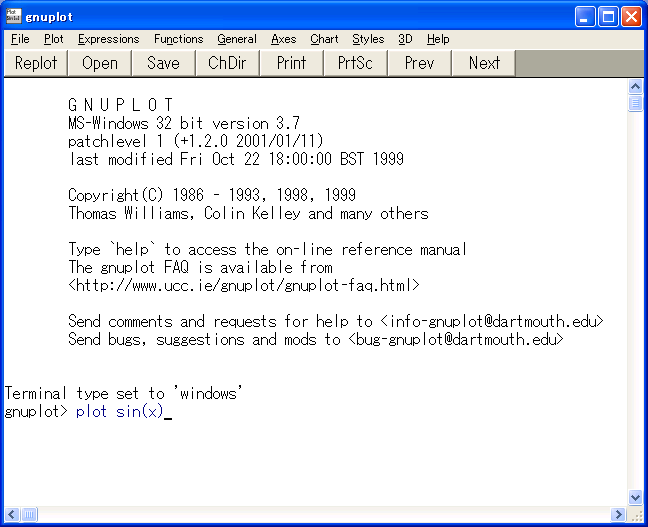Click the ChDir toolbar button

228,63
